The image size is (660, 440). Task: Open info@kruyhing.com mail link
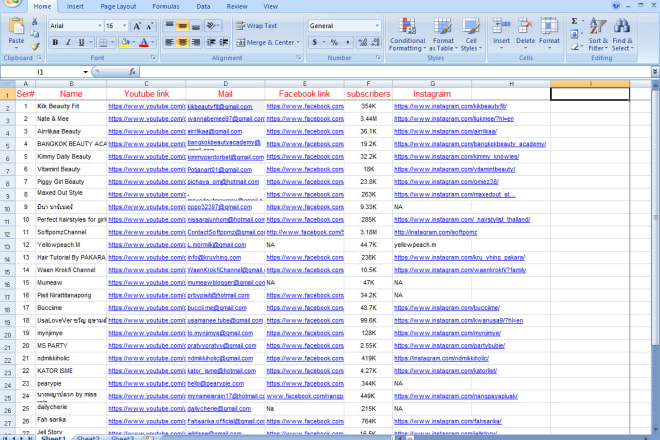click(x=214, y=258)
